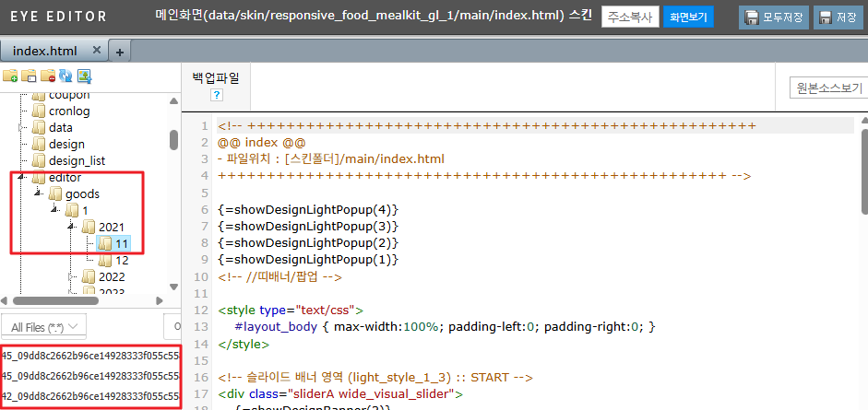Click the folder tree scroll right arrow
The image size is (868, 410).
160,301
